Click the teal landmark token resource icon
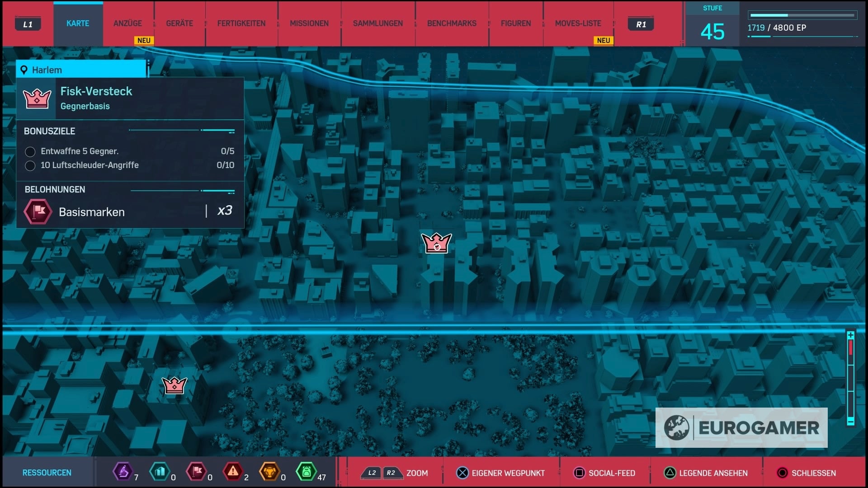Image resolution: width=868 pixels, height=488 pixels. point(160,472)
